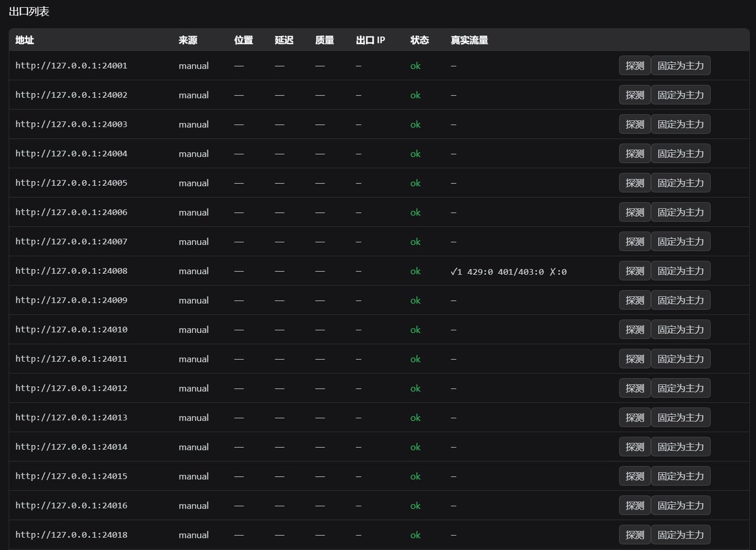The width and height of the screenshot is (756, 550).
Task: Click 固定为主力 for port 24007
Action: click(680, 242)
